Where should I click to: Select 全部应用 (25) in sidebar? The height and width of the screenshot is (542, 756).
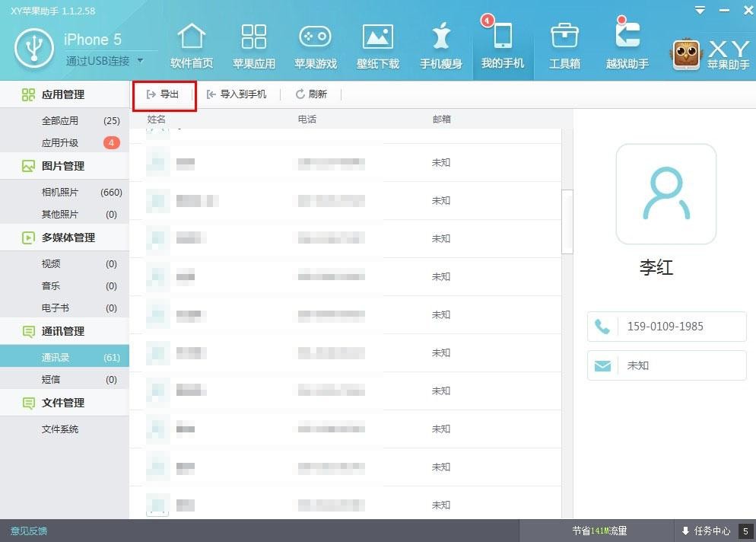pyautogui.click(x=65, y=121)
